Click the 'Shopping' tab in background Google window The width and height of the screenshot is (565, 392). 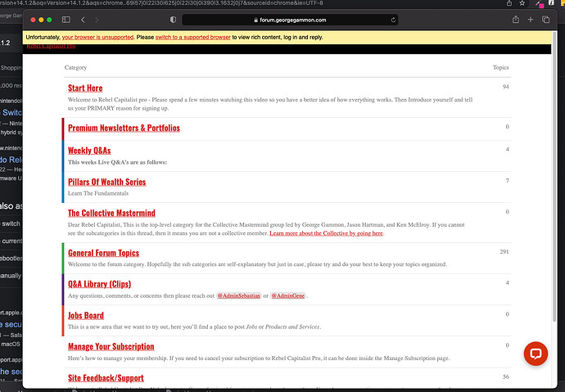11,68
